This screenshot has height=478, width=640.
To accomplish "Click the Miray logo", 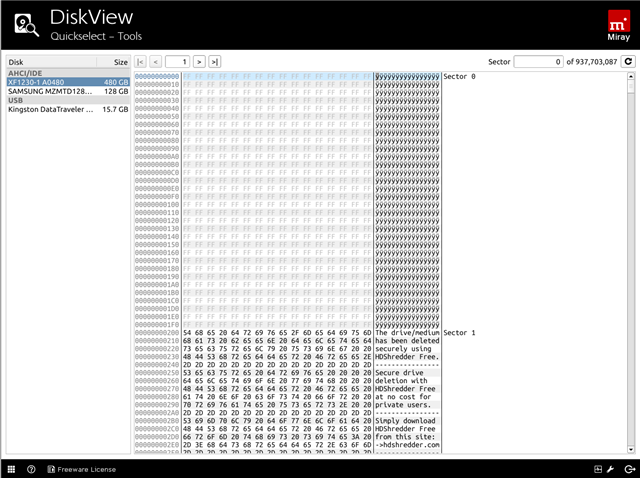I will (x=618, y=26).
